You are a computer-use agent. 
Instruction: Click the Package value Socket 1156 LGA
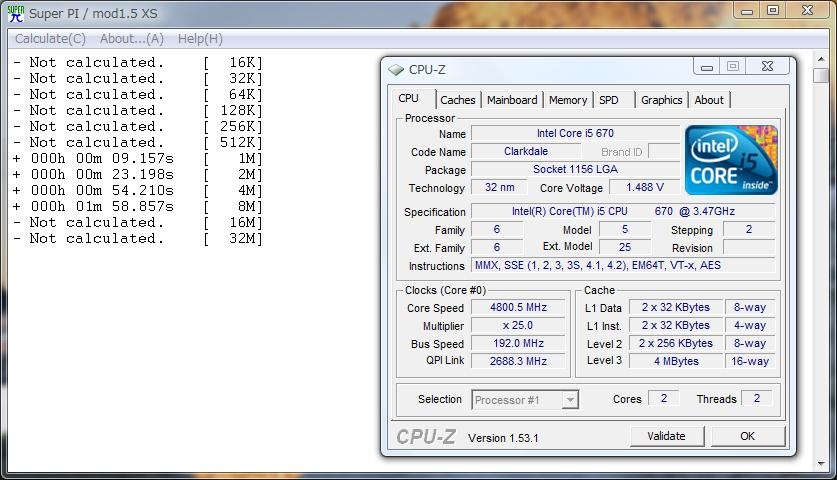[x=575, y=170]
